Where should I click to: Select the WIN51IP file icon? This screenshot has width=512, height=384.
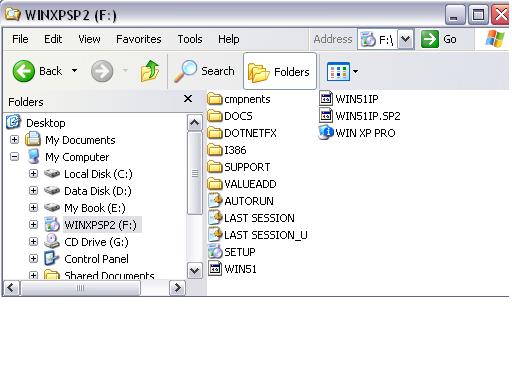(x=326, y=99)
